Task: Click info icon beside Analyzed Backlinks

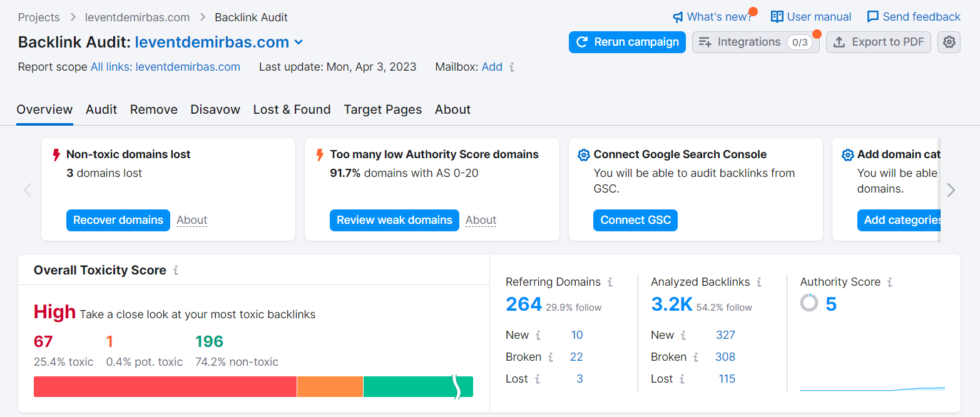Action: [759, 282]
